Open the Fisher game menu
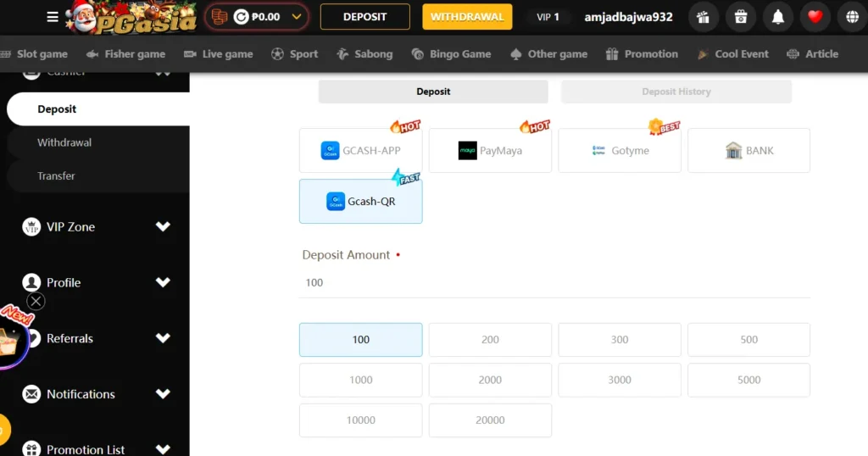This screenshot has height=456, width=868. [x=125, y=53]
